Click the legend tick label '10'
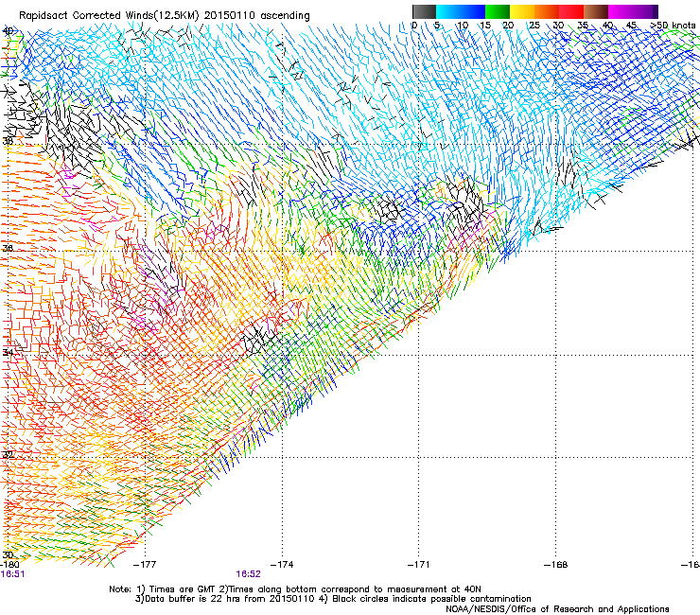Image resolution: width=700 pixels, height=615 pixels. (463, 26)
